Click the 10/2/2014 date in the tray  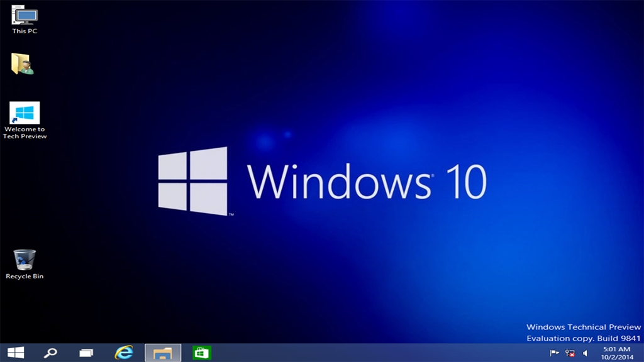617,357
